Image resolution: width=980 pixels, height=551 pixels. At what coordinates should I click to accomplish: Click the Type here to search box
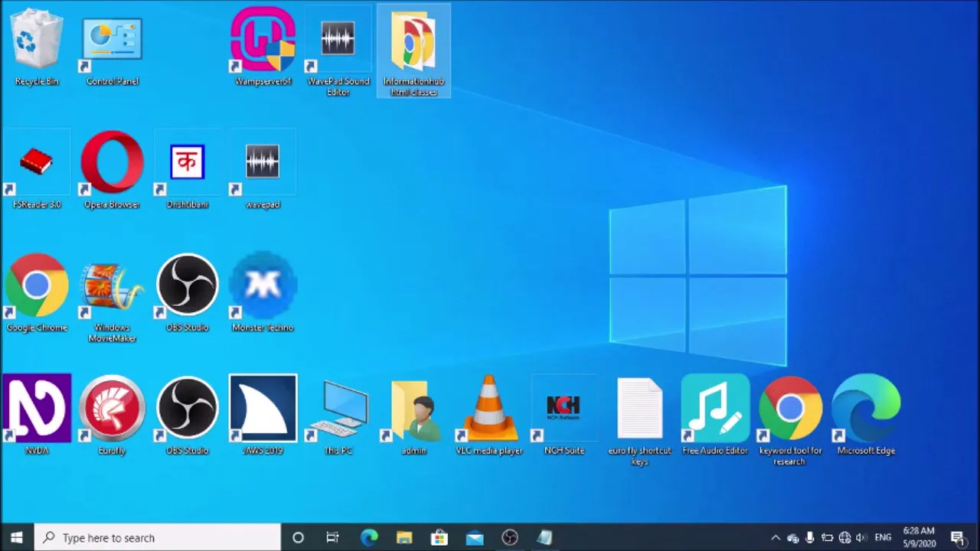[x=158, y=538]
